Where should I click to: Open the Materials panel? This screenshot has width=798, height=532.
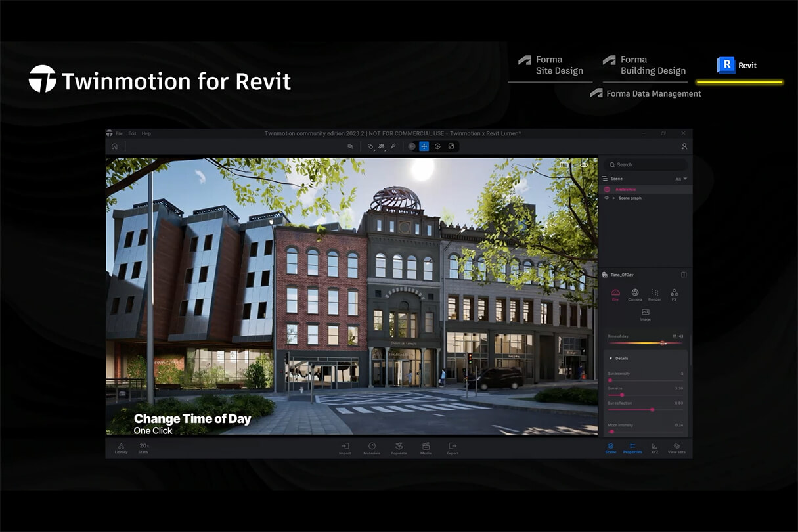pos(372,449)
